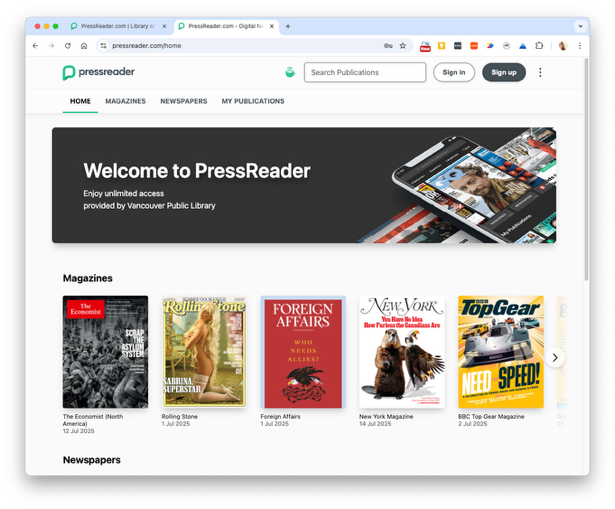Open the three-dot menu beside Sign up
The height and width of the screenshot is (509, 615).
pos(540,72)
